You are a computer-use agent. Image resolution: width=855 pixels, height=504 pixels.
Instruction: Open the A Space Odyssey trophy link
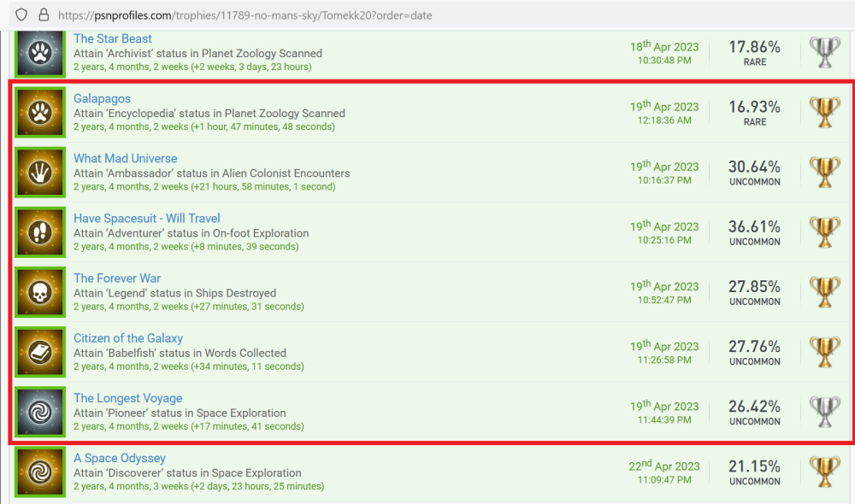119,458
